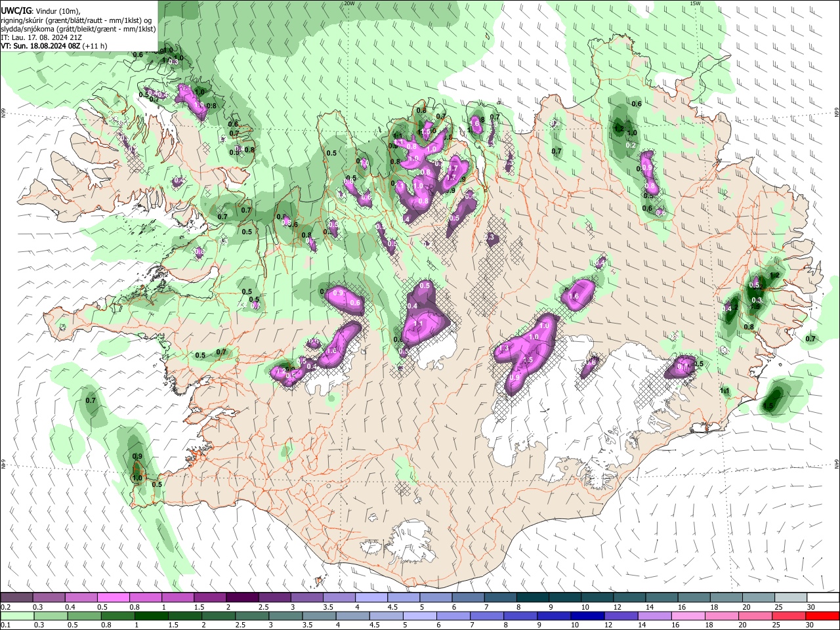This screenshot has height=630, width=840.
Task: Click the 15W longitude label
Action: tap(694, 3)
